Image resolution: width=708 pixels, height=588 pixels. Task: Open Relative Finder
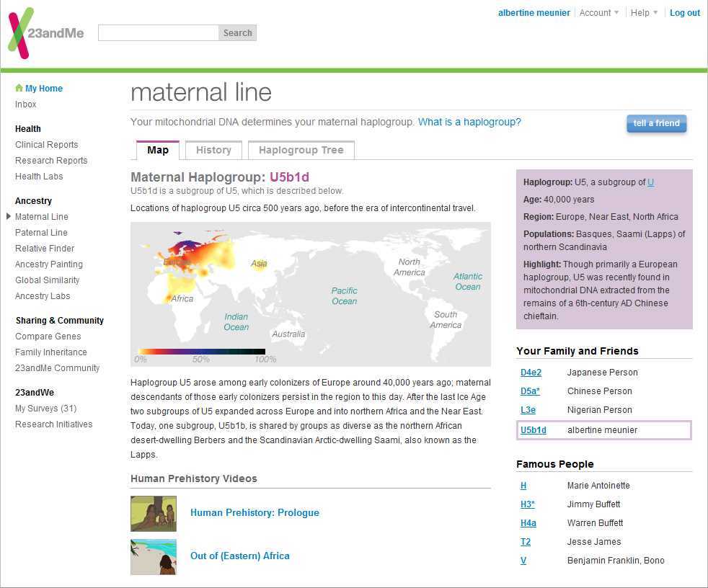(x=45, y=248)
